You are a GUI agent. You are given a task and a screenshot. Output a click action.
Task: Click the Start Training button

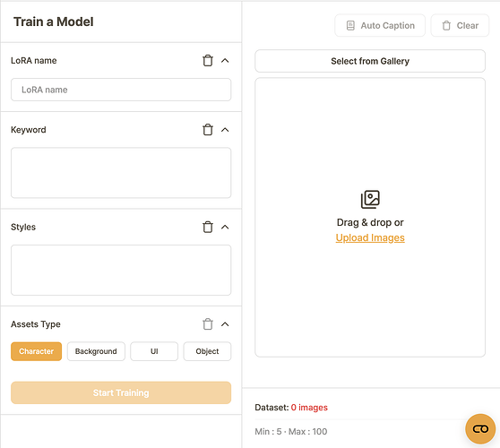tap(121, 392)
